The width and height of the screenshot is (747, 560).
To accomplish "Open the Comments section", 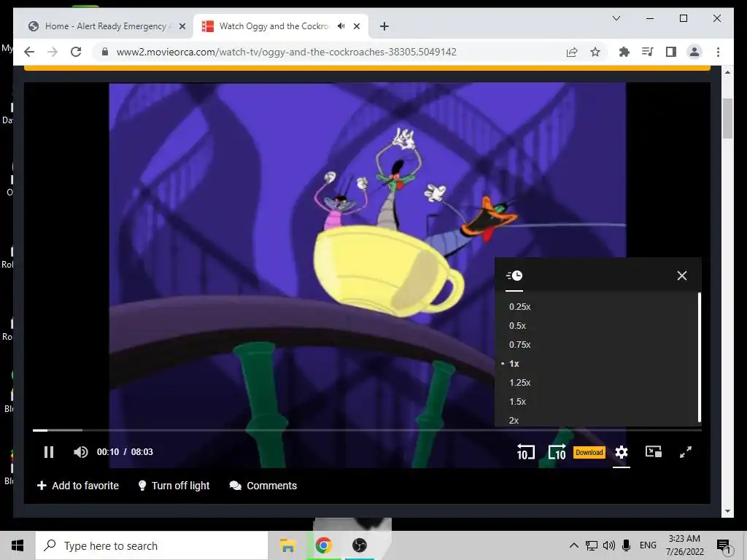I will 263,486.
